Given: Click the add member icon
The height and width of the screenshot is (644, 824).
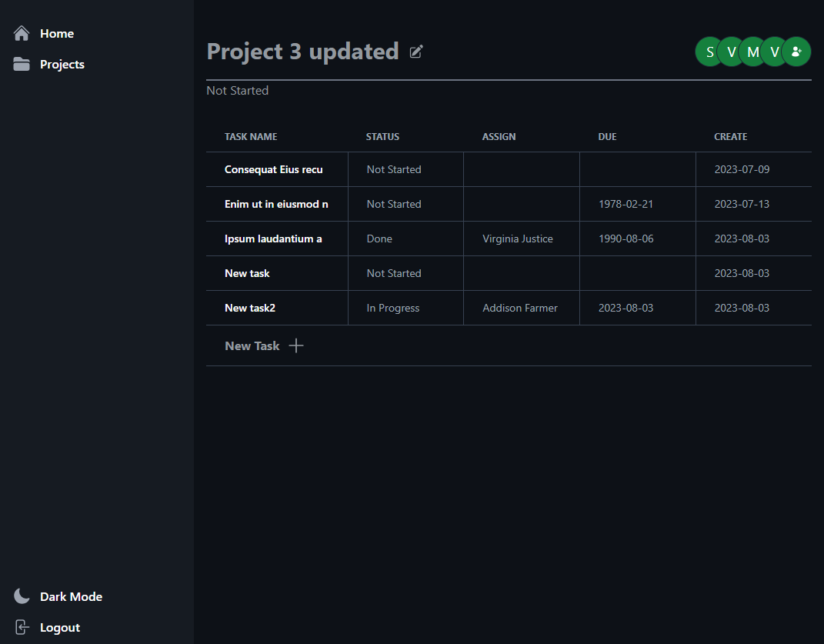Looking at the screenshot, I should [796, 52].
